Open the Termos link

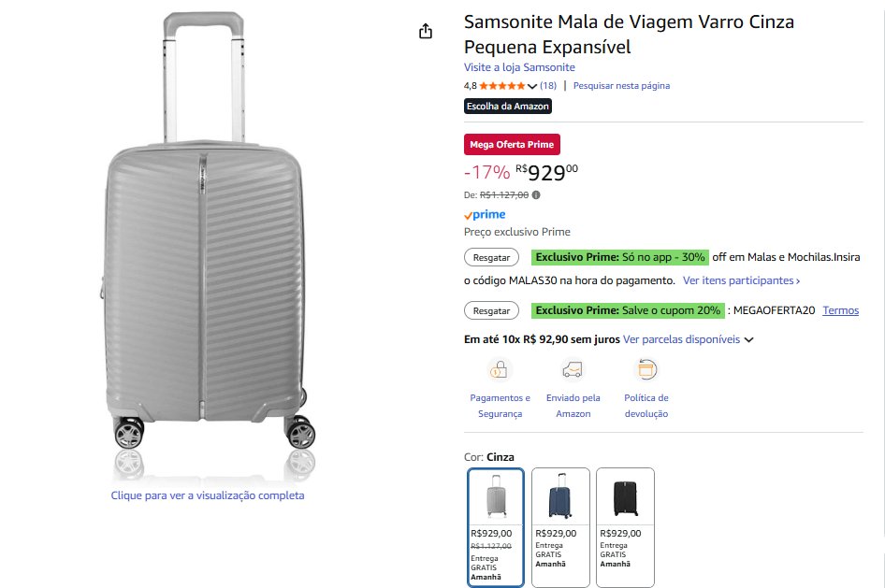pyautogui.click(x=840, y=310)
